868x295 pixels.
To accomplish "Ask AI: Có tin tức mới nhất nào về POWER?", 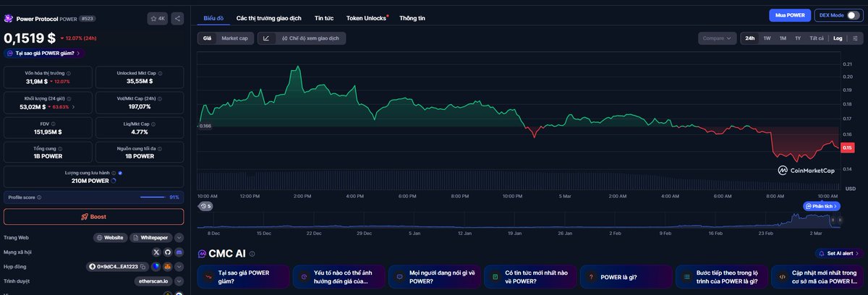I will [529, 276].
